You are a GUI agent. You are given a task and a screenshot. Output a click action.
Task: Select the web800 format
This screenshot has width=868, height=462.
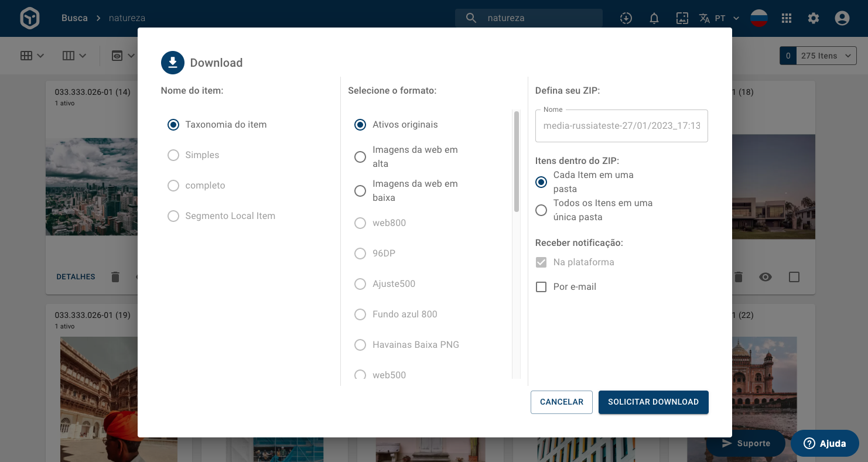click(360, 223)
